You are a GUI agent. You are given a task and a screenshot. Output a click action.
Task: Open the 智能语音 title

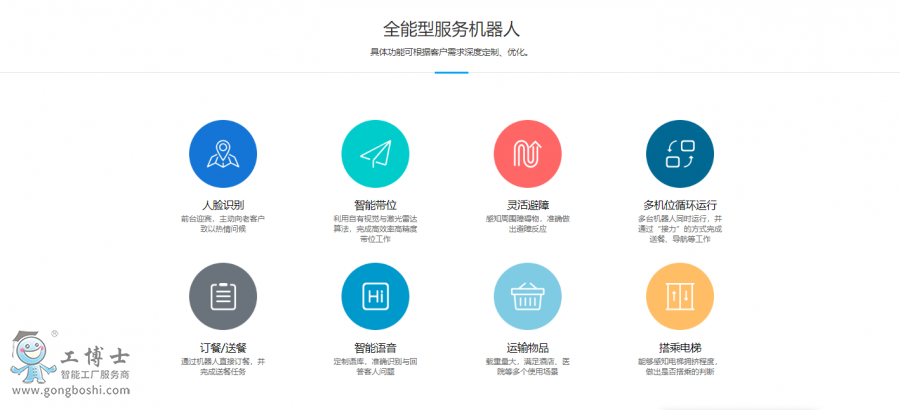tap(375, 348)
